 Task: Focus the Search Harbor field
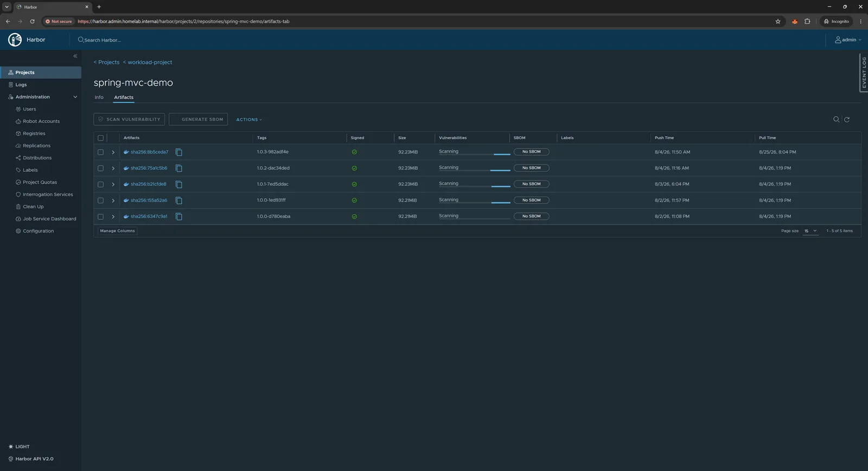103,40
